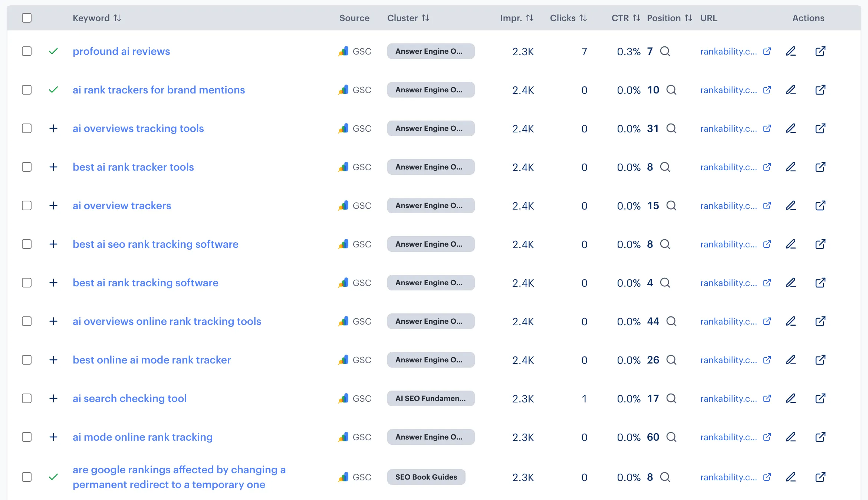Sort the table by the Keyword column
This screenshot has height=500, width=868.
coord(97,18)
